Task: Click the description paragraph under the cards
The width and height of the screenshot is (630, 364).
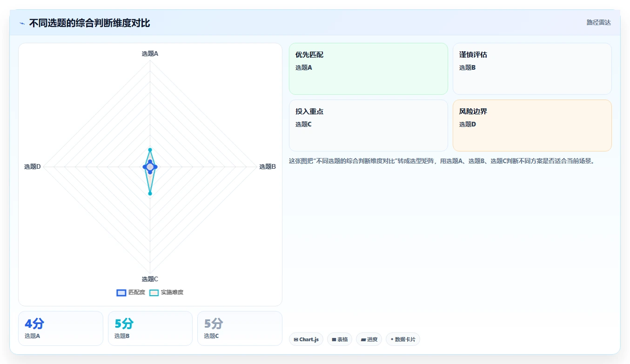Action: point(442,161)
